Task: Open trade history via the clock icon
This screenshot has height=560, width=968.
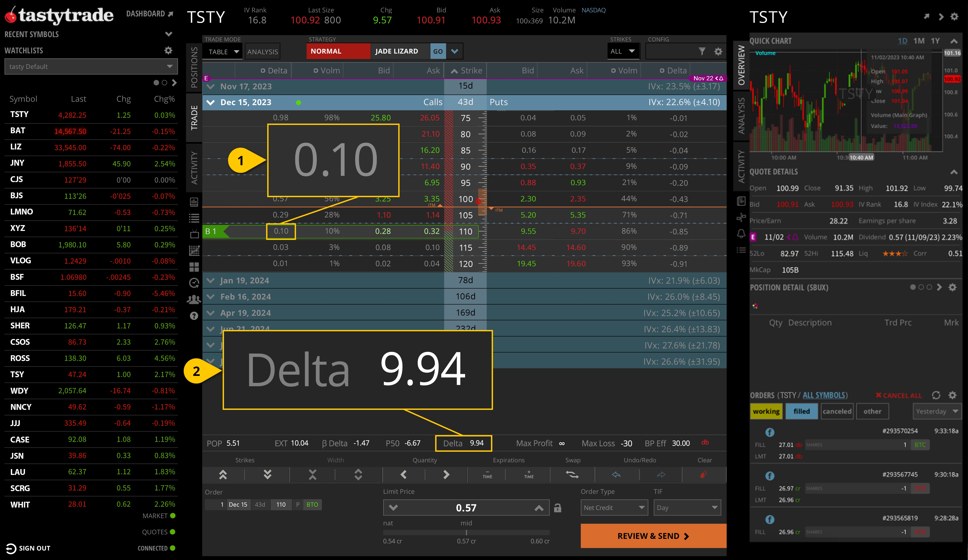Action: pyautogui.click(x=194, y=283)
